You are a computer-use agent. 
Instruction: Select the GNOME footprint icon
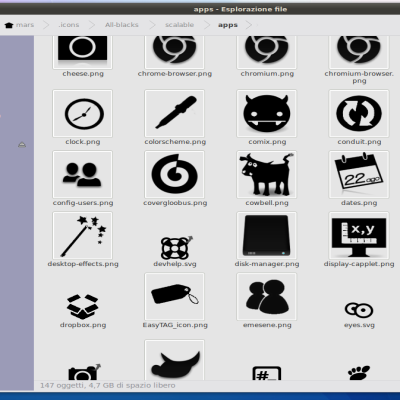(359, 373)
